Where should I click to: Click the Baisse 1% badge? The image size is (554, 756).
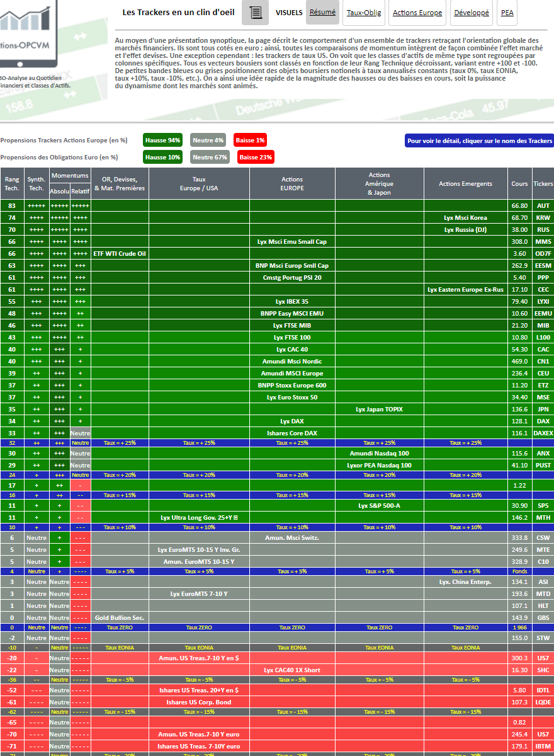pos(250,140)
